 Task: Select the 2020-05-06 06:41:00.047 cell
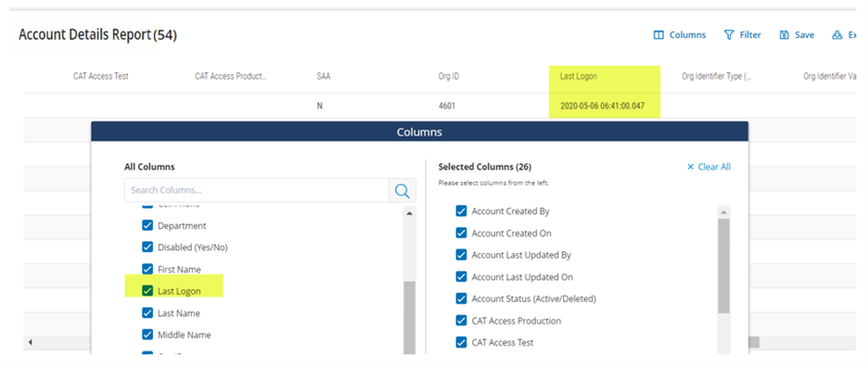pos(602,105)
